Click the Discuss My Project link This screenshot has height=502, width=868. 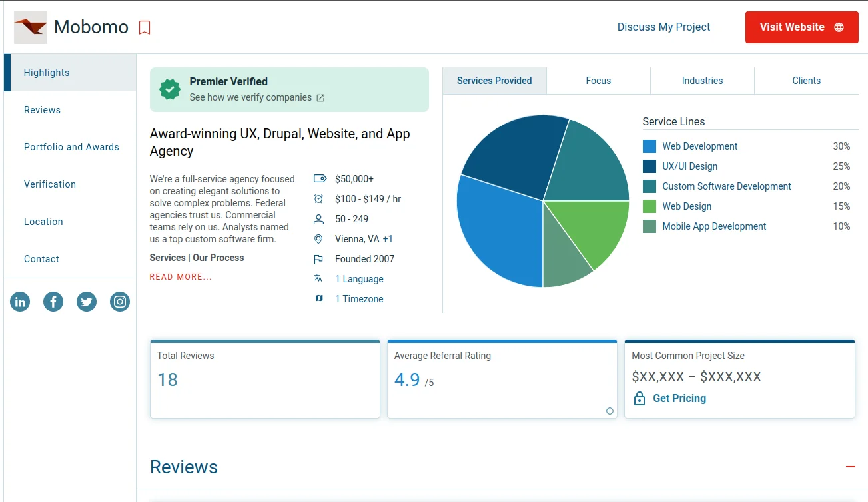[x=663, y=27]
